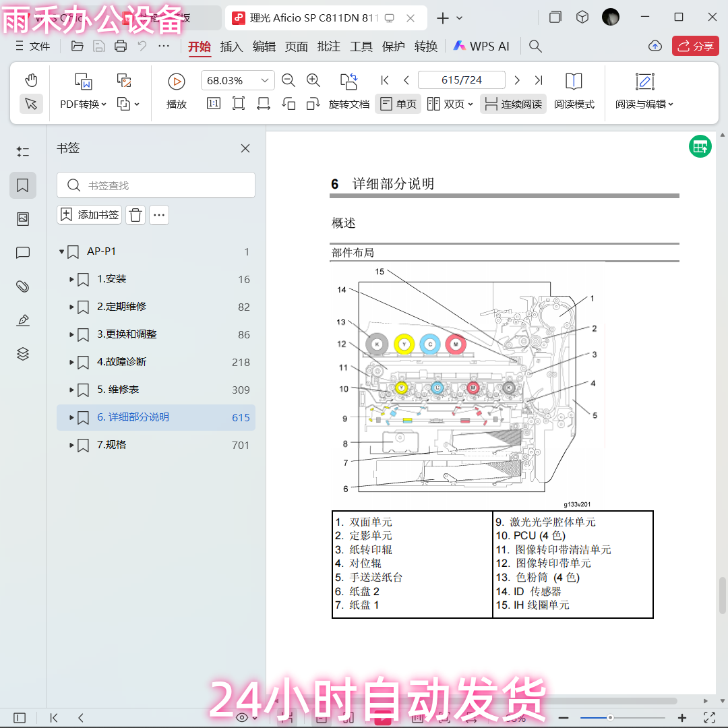This screenshot has height=728, width=728.
Task: Open the 转换 ribbon tab
Action: (426, 47)
